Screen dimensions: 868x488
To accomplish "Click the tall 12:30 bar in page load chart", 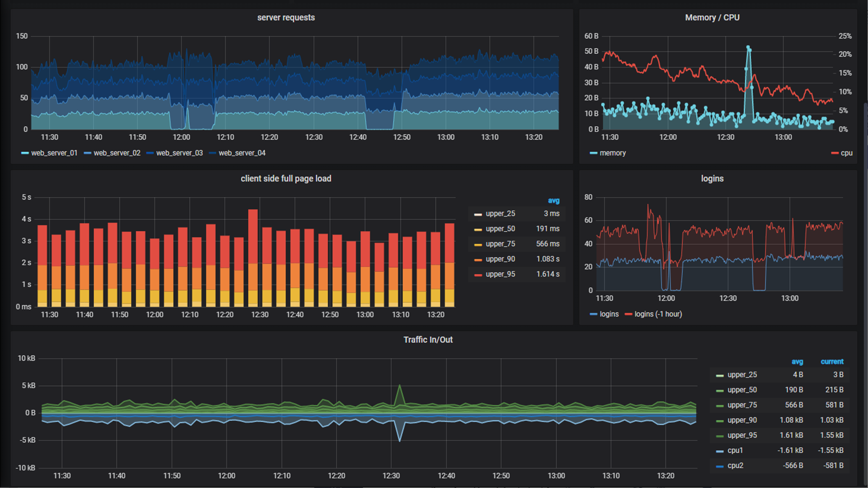I will (253, 258).
